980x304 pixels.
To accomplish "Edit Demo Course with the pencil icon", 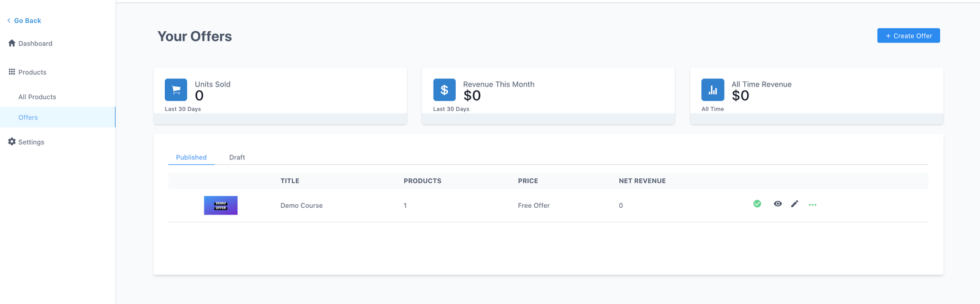I will point(794,204).
